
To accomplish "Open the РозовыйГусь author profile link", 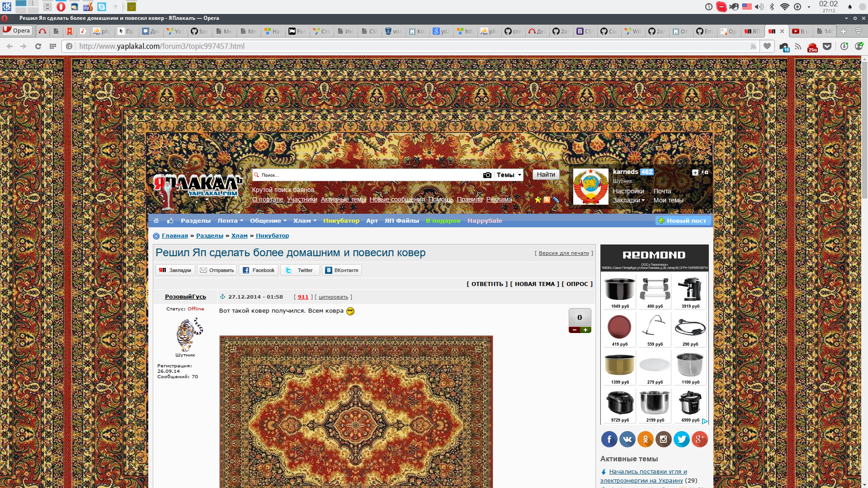I will [185, 297].
